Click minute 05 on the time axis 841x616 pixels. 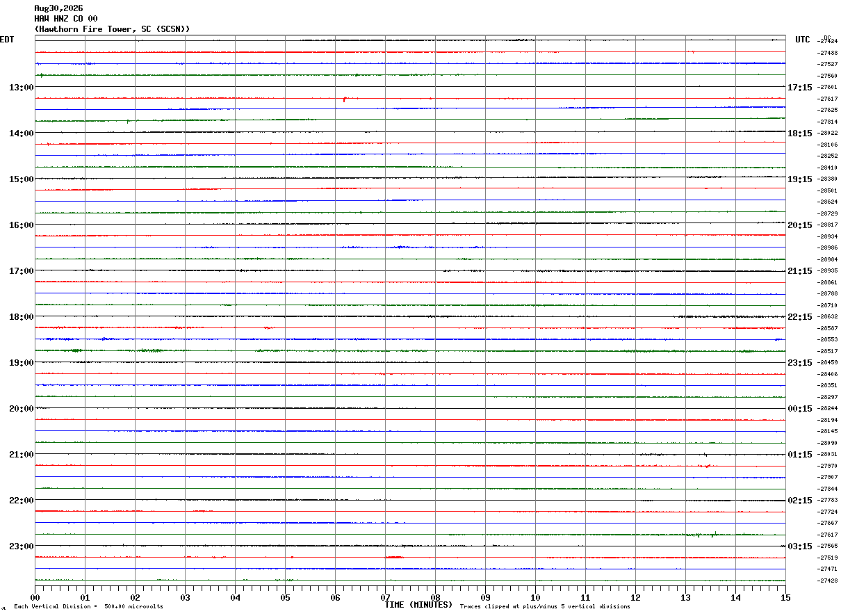[285, 598]
